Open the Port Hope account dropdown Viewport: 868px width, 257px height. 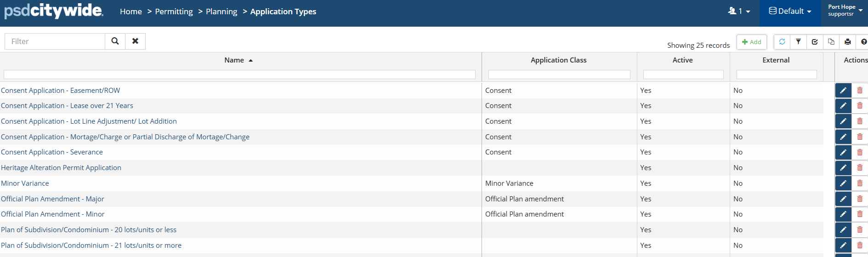click(844, 11)
